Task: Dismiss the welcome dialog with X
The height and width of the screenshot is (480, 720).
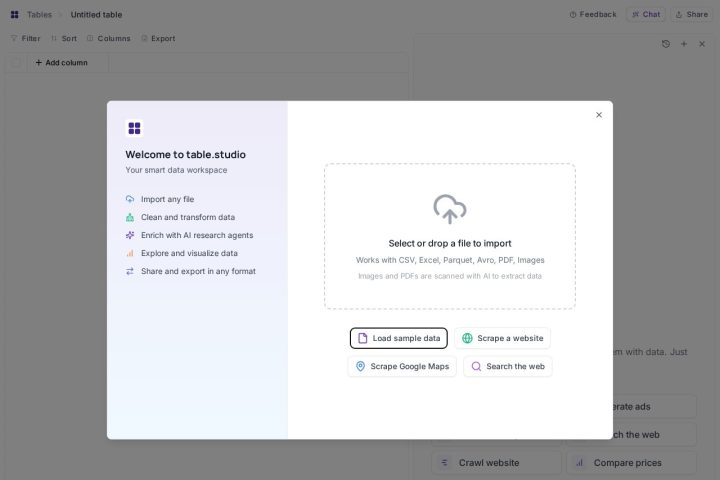Action: point(599,115)
